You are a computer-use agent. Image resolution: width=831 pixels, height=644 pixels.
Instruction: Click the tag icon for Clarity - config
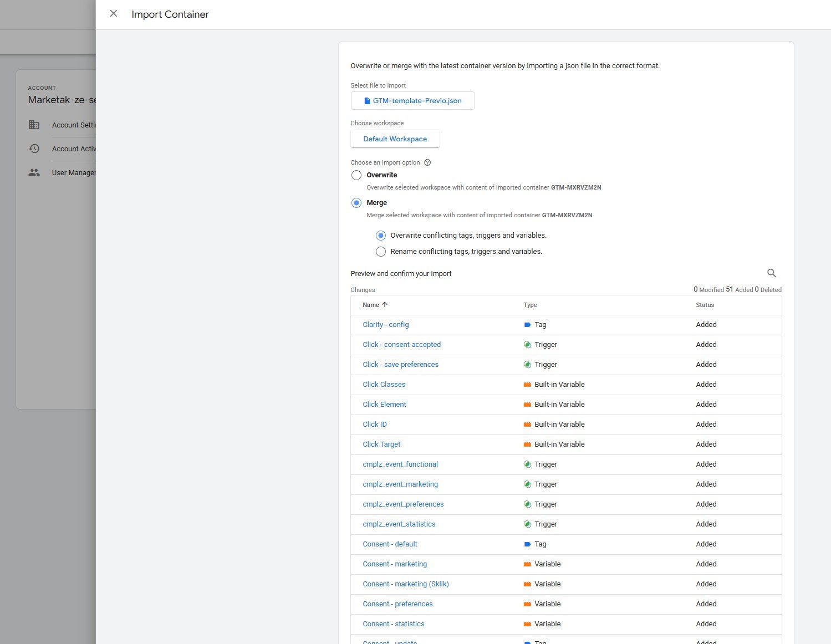527,325
